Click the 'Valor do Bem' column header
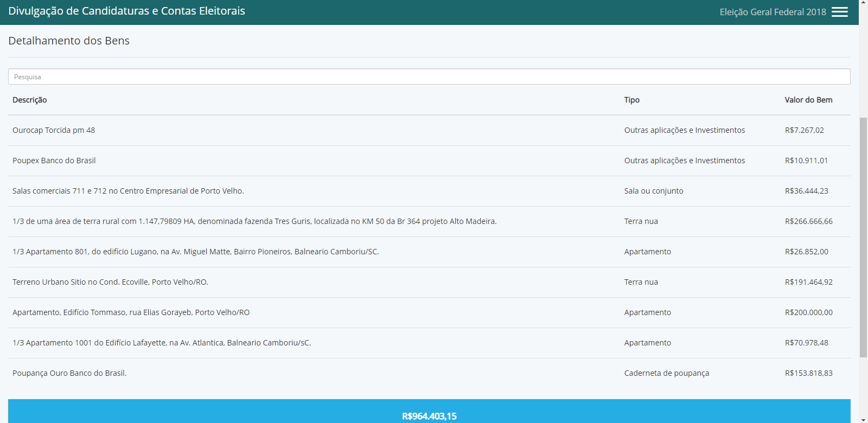 click(808, 100)
